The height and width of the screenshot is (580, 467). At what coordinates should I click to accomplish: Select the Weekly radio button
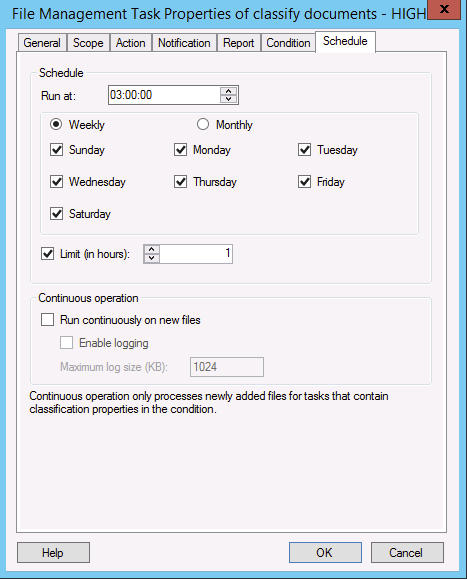(x=56, y=124)
